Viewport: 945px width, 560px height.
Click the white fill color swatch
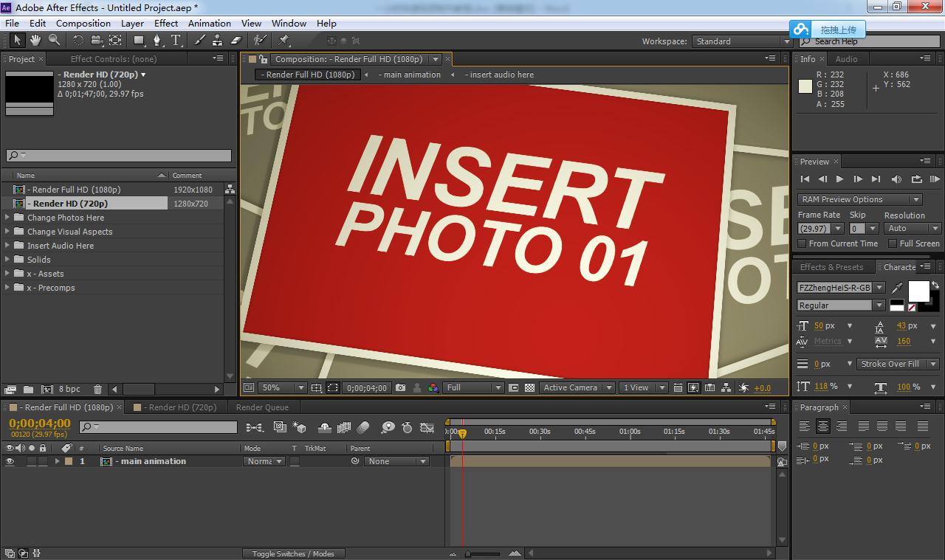(918, 291)
